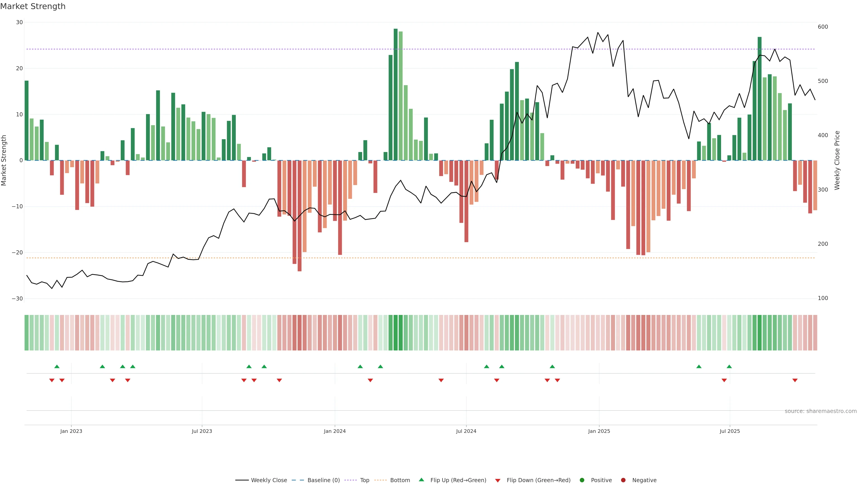Click the first red flip-down triangle marker
Viewport: 868px width, 488px height.
pos(52,380)
